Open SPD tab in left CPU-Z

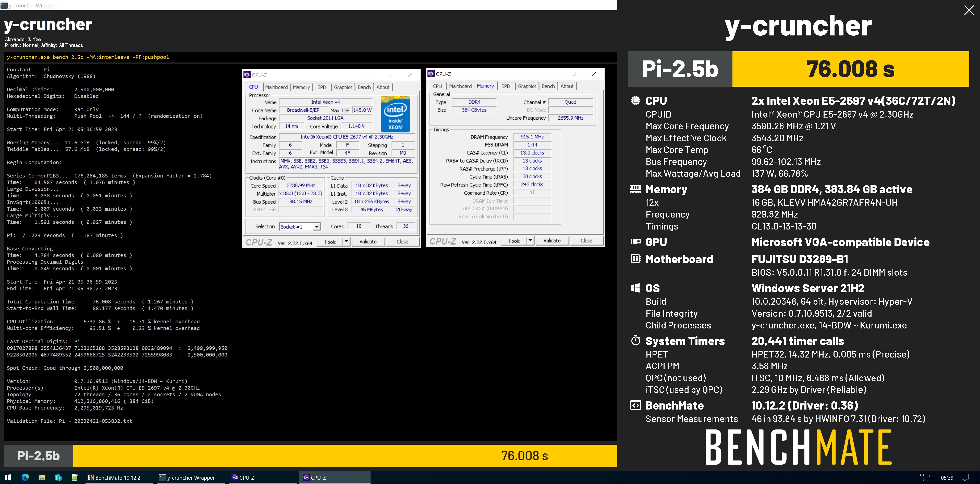coord(322,87)
